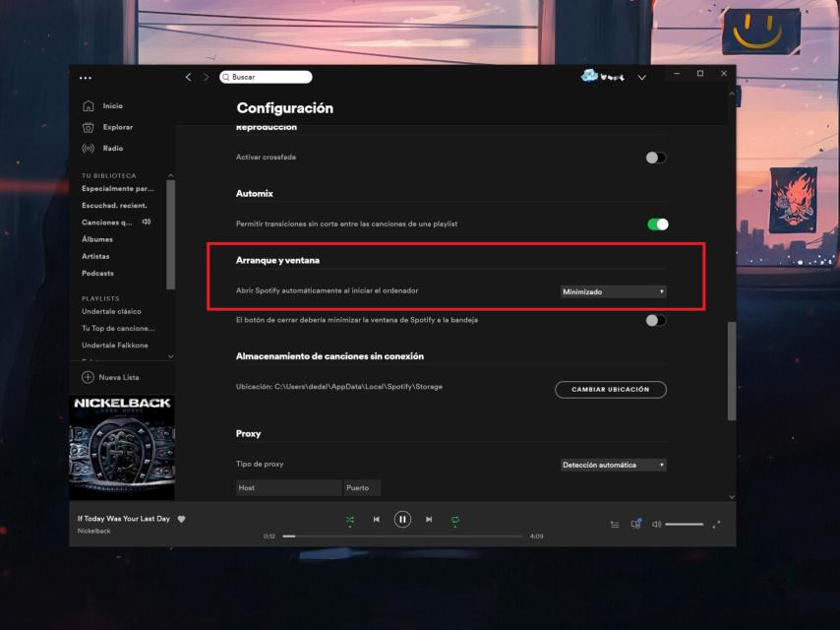Open the connect to device icon
This screenshot has width=840, height=630.
pyautogui.click(x=635, y=524)
